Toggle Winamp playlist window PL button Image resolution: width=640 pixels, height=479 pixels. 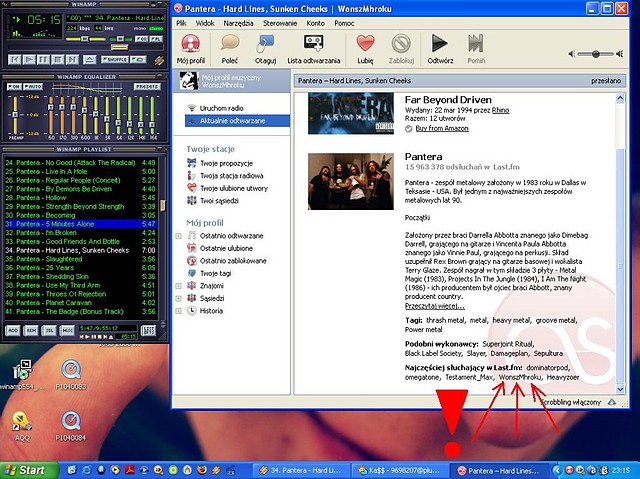click(156, 39)
